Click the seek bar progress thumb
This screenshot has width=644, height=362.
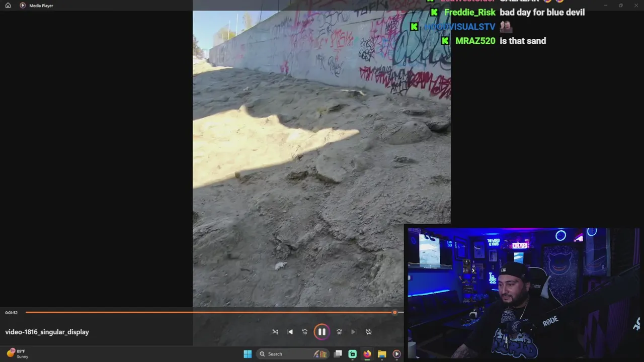click(x=394, y=313)
